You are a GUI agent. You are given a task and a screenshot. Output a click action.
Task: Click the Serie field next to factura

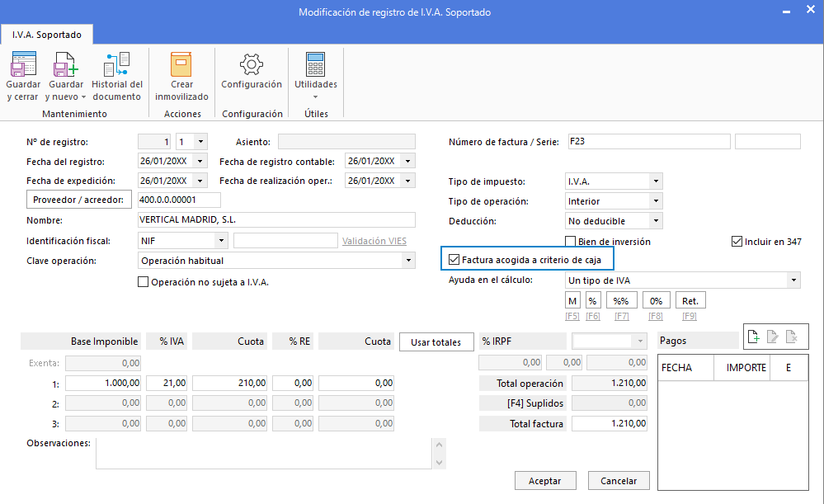click(768, 141)
